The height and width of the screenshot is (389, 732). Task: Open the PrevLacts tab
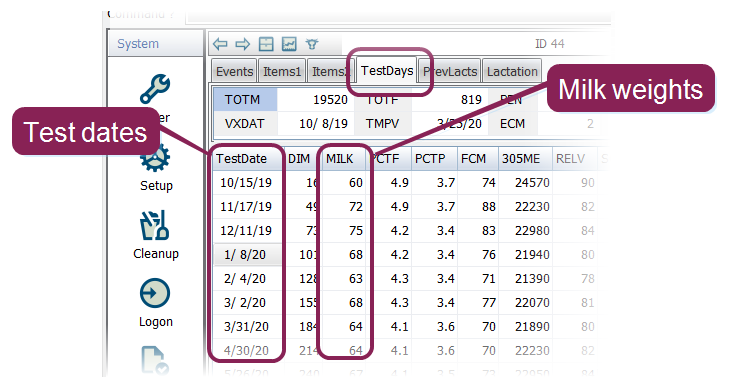coord(450,71)
